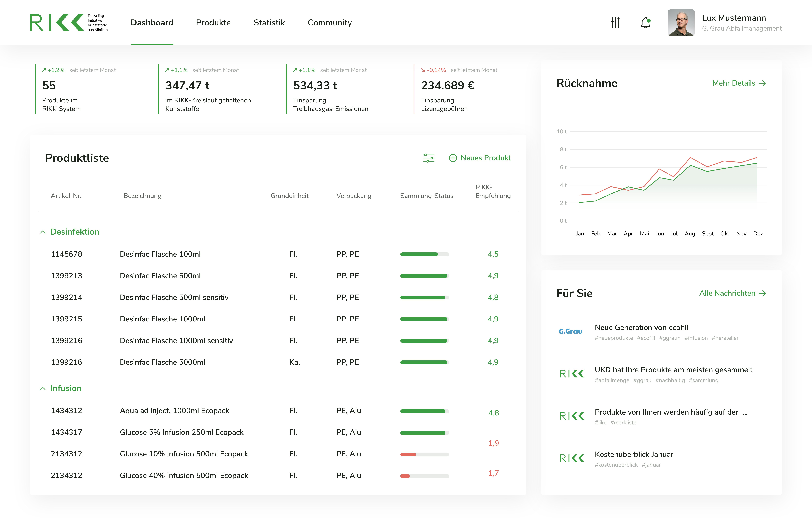Collapse the Infusion group
This screenshot has height=525, width=812.
point(43,388)
